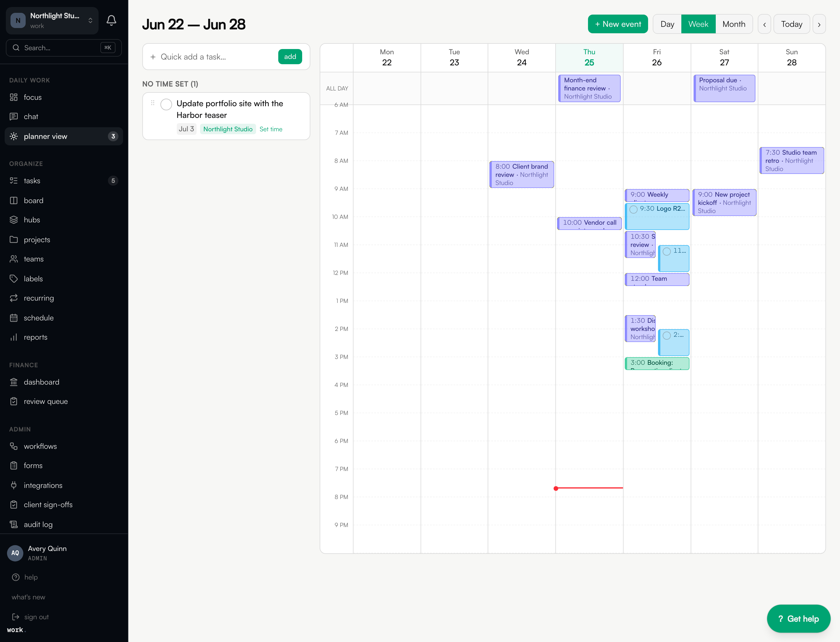Open review queue clipboard icon

coord(14,401)
